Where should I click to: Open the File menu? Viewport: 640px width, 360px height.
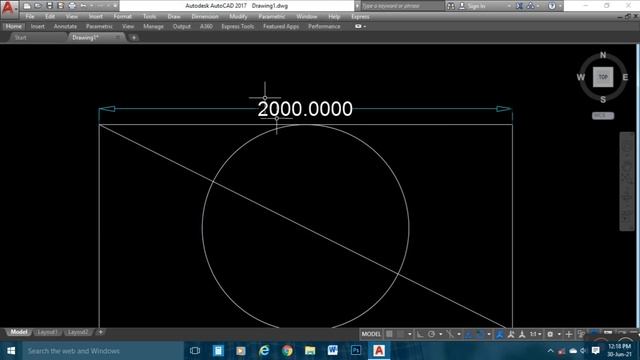click(30, 16)
